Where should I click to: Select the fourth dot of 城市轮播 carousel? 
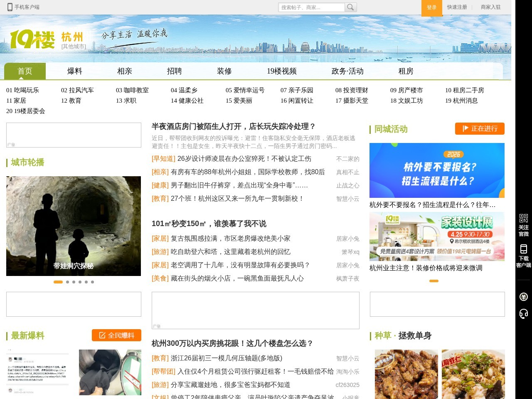pos(80,282)
